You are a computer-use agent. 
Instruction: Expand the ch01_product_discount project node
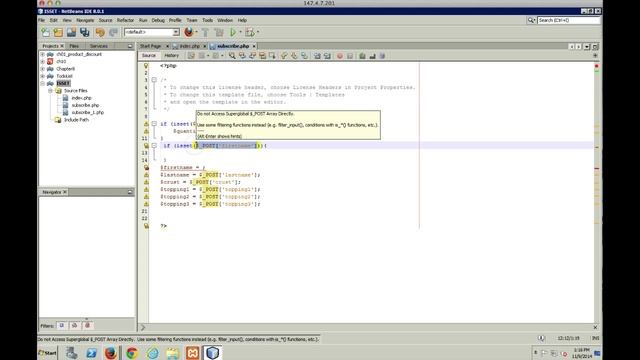point(42,54)
